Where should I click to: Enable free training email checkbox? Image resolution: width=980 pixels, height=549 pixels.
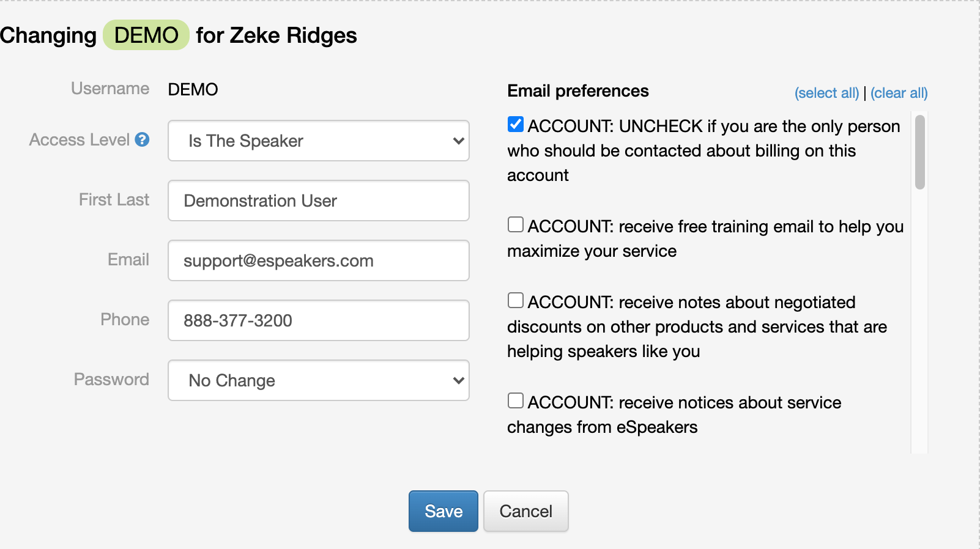(x=516, y=225)
